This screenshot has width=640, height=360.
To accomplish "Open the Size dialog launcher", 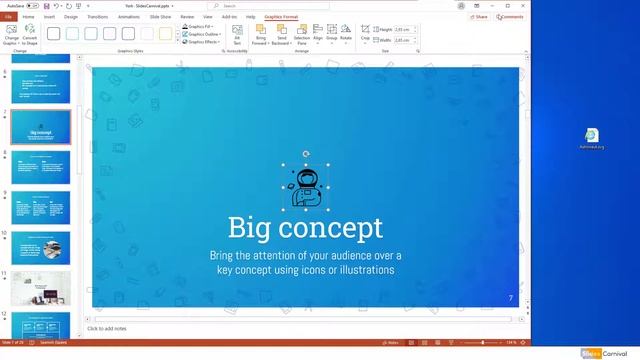I will coord(418,51).
